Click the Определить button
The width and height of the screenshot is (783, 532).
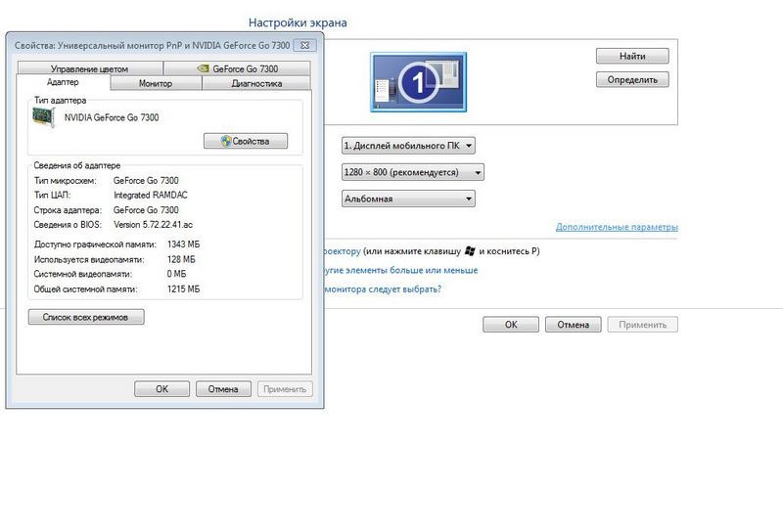click(x=632, y=79)
